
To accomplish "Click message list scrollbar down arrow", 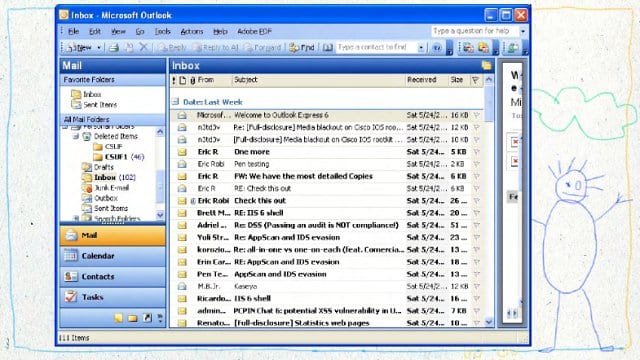I will 489,322.
